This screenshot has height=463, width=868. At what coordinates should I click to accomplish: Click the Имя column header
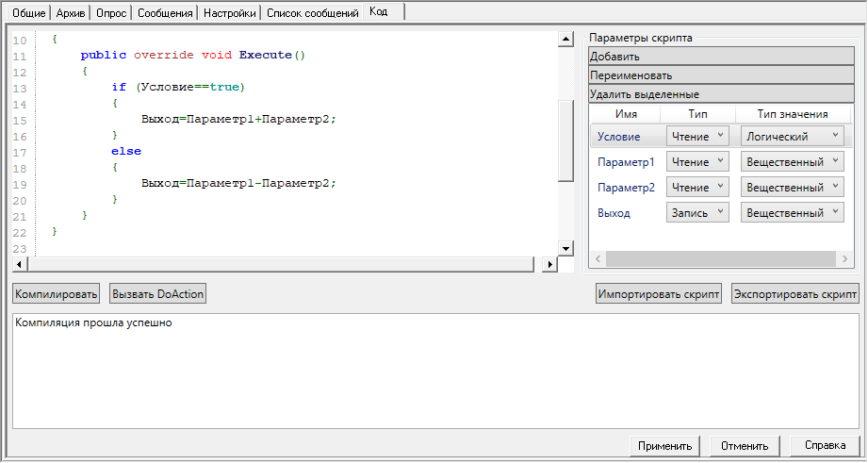tap(626, 113)
